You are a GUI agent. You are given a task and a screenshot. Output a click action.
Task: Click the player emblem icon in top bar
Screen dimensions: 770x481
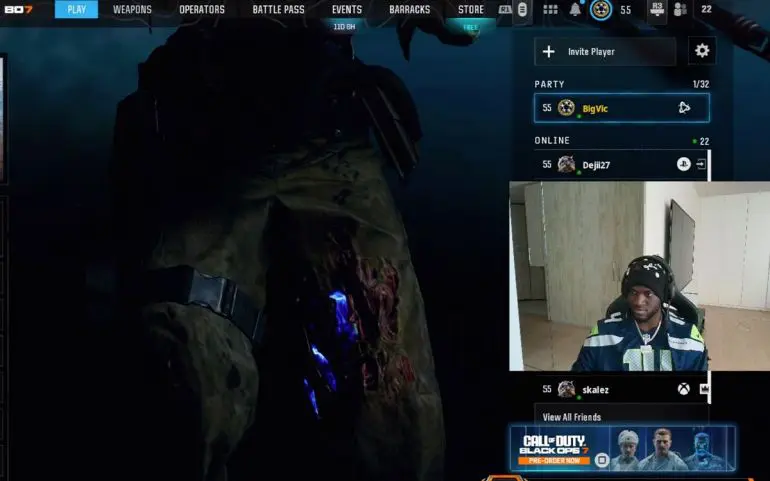point(600,10)
